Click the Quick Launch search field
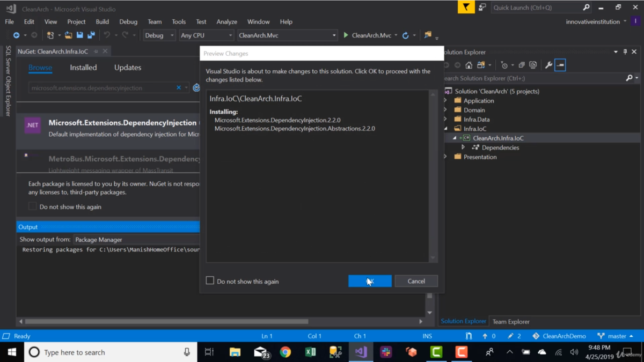 pyautogui.click(x=541, y=8)
